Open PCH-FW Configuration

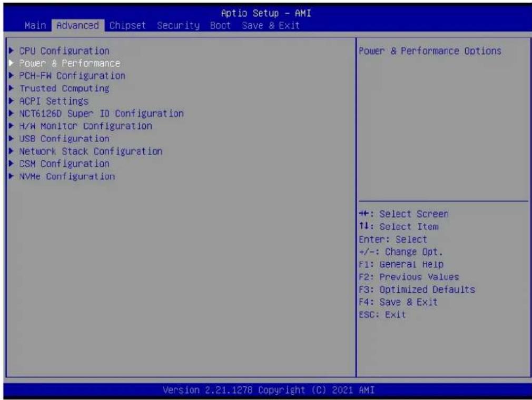(x=72, y=76)
